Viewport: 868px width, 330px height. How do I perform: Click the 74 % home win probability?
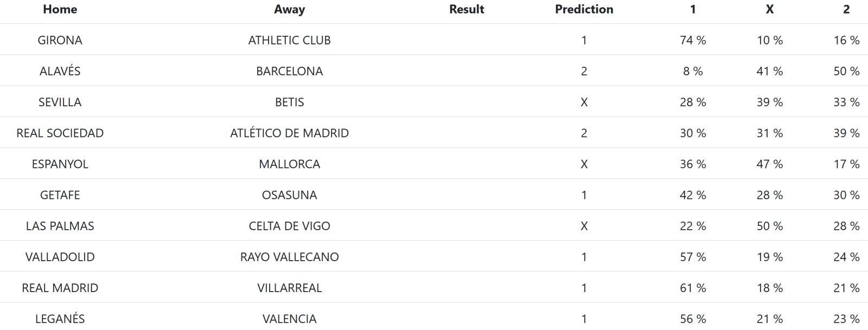(x=693, y=40)
